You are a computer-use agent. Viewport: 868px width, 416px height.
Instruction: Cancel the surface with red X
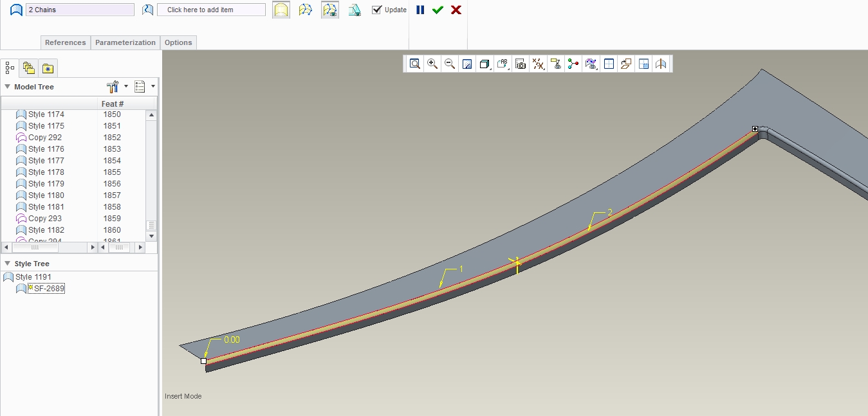click(456, 10)
